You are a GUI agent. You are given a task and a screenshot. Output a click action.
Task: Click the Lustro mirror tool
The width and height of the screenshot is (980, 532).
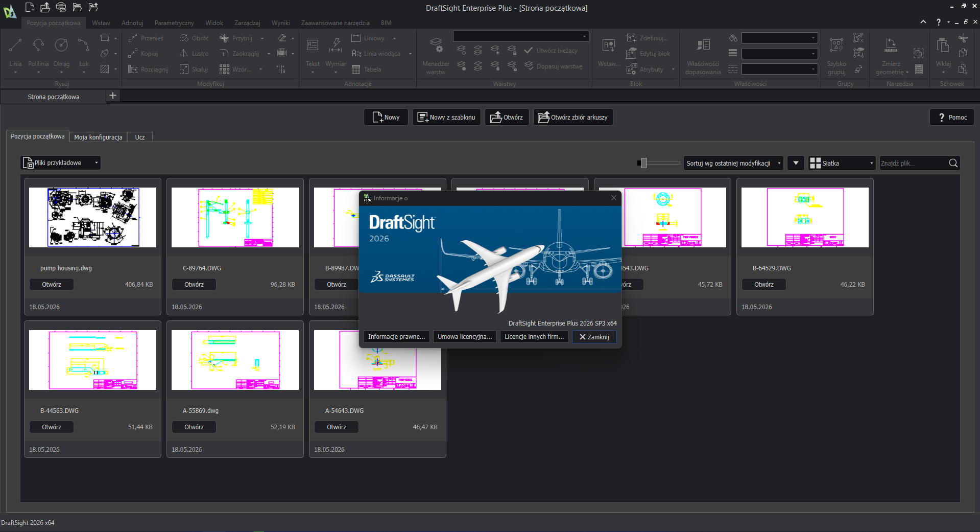(x=194, y=54)
